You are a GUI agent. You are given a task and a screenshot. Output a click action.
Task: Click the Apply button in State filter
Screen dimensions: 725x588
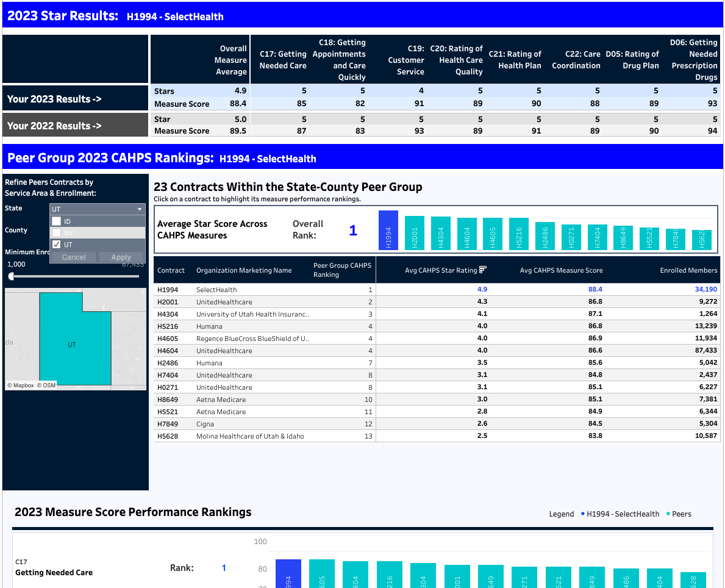click(121, 257)
